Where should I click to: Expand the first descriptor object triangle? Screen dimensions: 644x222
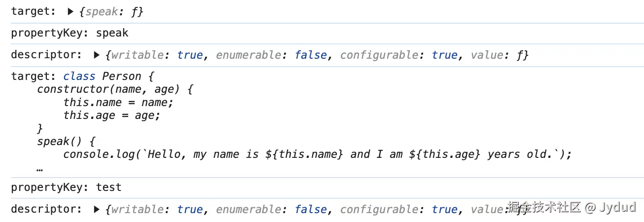tap(97, 55)
